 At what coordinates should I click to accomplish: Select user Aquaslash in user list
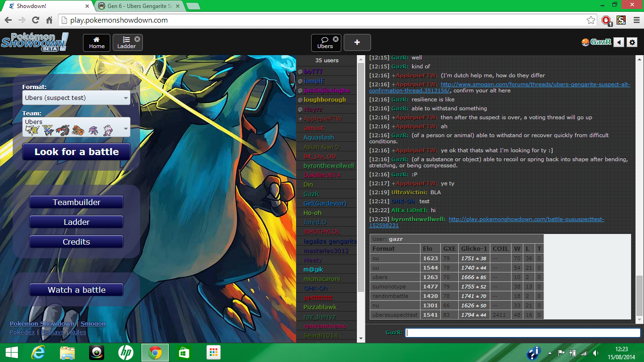(327, 137)
